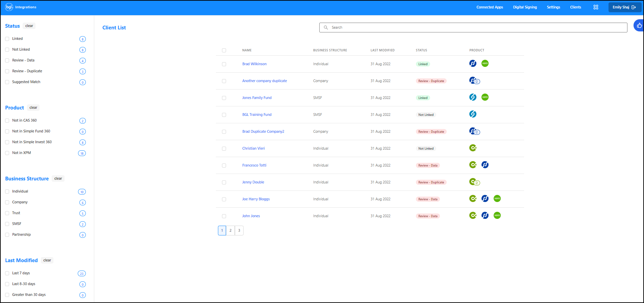
Task: Open Digital Signing from top navigation
Action: point(525,7)
